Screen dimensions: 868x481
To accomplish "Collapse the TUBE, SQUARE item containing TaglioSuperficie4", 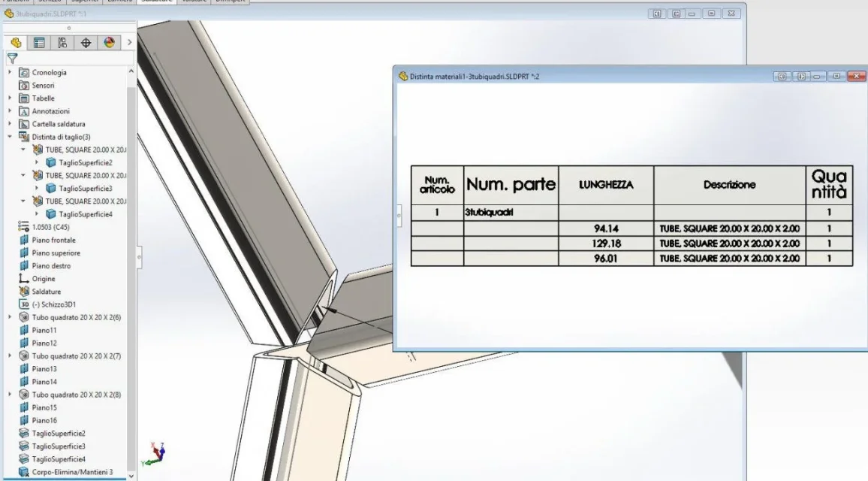I will pos(23,201).
